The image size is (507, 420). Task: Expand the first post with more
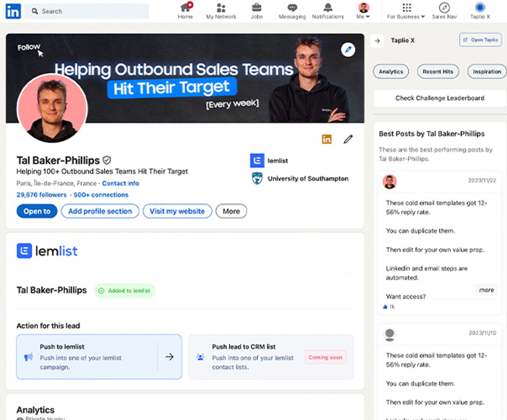[x=486, y=290]
